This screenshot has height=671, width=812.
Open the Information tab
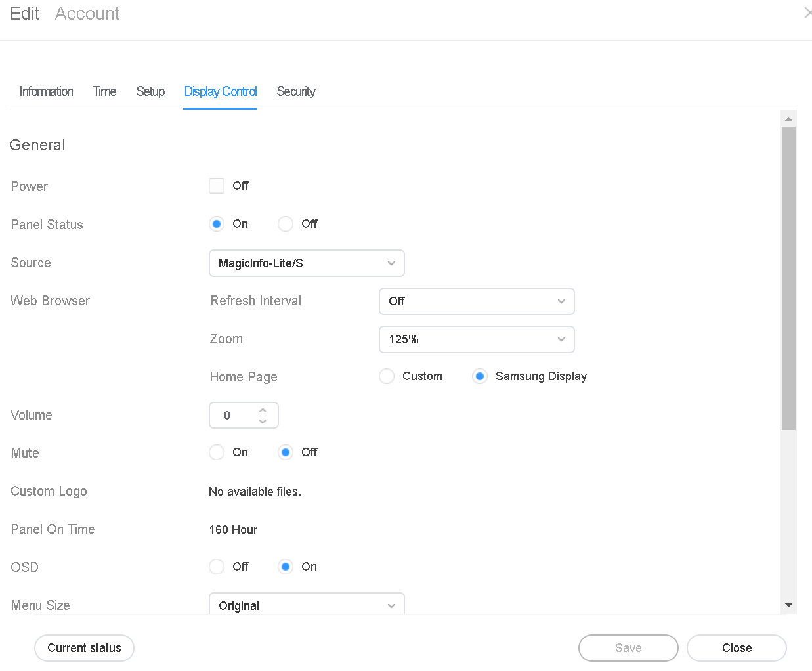[46, 91]
